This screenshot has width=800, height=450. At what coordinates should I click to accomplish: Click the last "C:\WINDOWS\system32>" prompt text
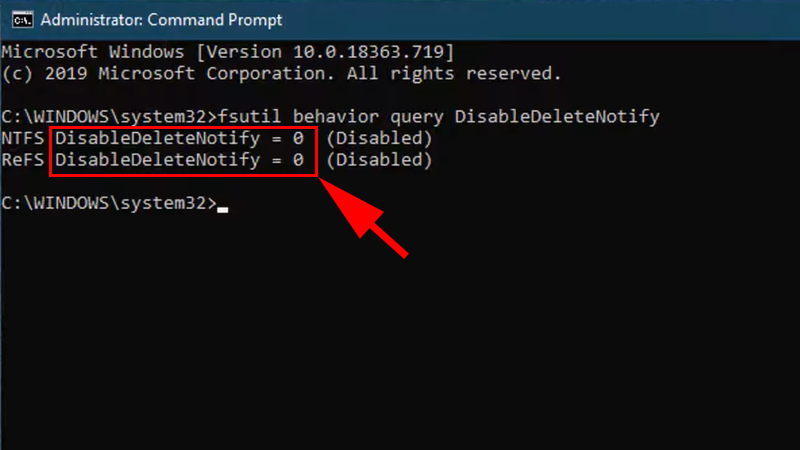coord(108,203)
